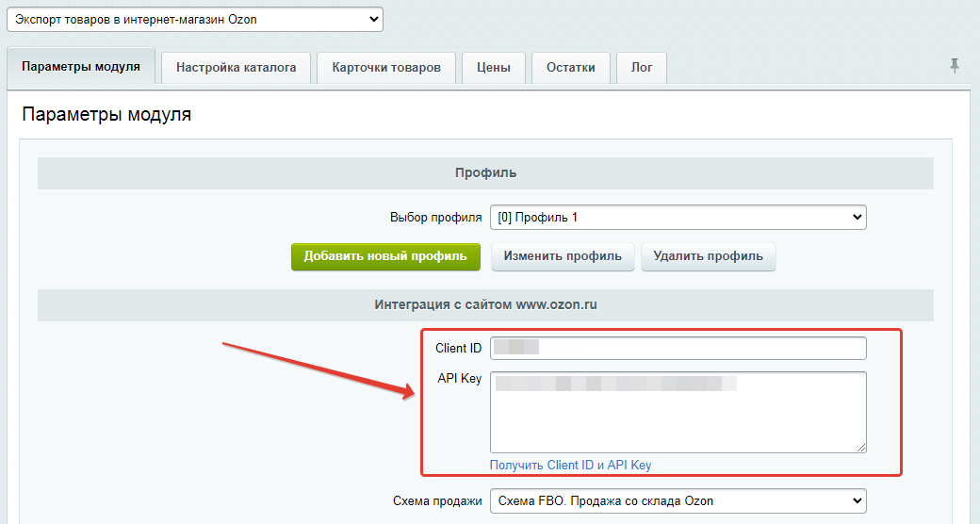This screenshot has width=980, height=524.
Task: Open the Ozon export module dropdown
Action: click(x=194, y=20)
